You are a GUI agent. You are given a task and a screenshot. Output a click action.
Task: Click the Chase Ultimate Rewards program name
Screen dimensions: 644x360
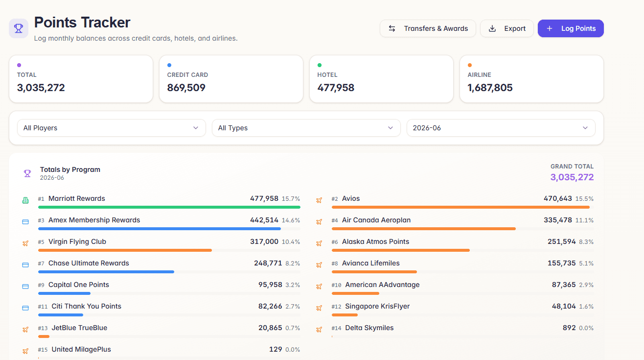tap(89, 263)
